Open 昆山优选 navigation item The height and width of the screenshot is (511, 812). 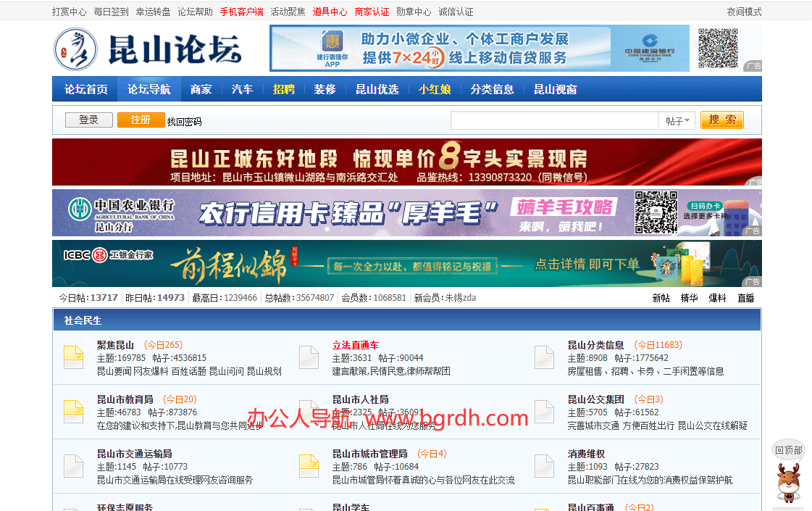click(x=377, y=89)
